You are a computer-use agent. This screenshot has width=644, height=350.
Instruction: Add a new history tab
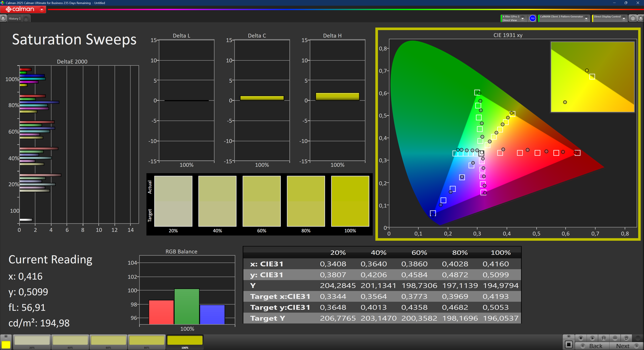[26, 18]
